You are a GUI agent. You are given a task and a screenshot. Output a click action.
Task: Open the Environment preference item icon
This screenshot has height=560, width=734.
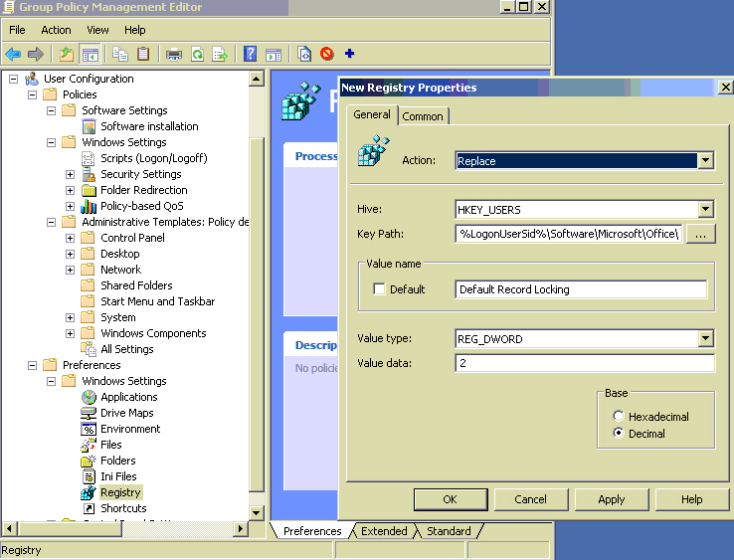[89, 429]
